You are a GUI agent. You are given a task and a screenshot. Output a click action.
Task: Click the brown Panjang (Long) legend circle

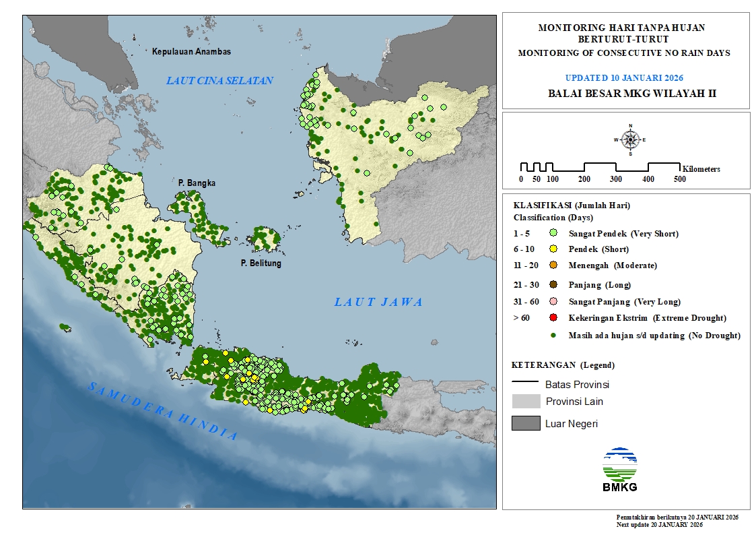(x=553, y=285)
